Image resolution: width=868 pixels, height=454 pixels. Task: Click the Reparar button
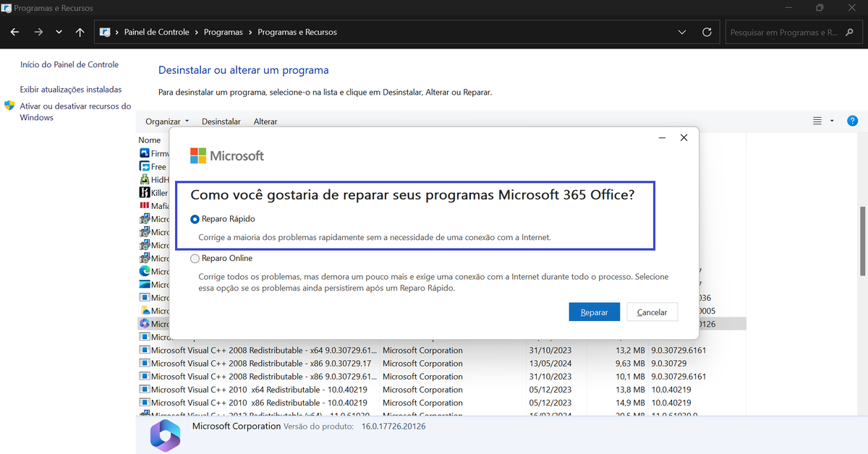coord(595,312)
